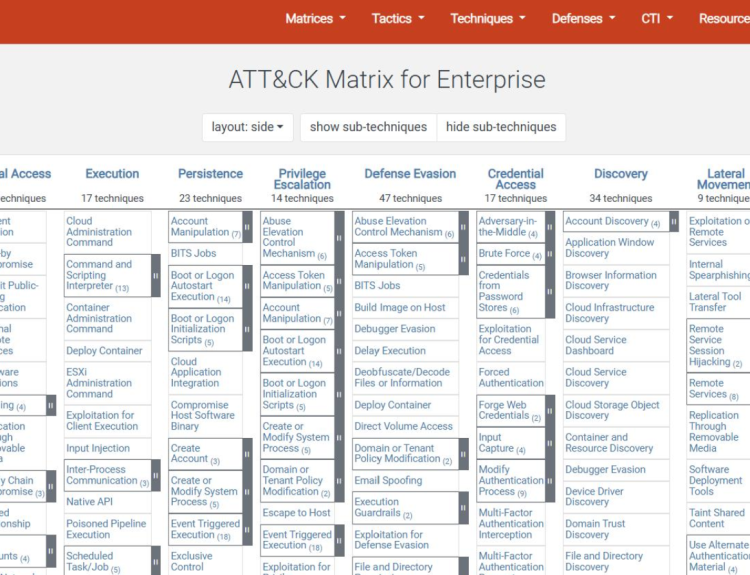Viewport: 750px width, 575px height.
Task: Expand Create or Modify System Process handle in Persistence
Action: 247,491
